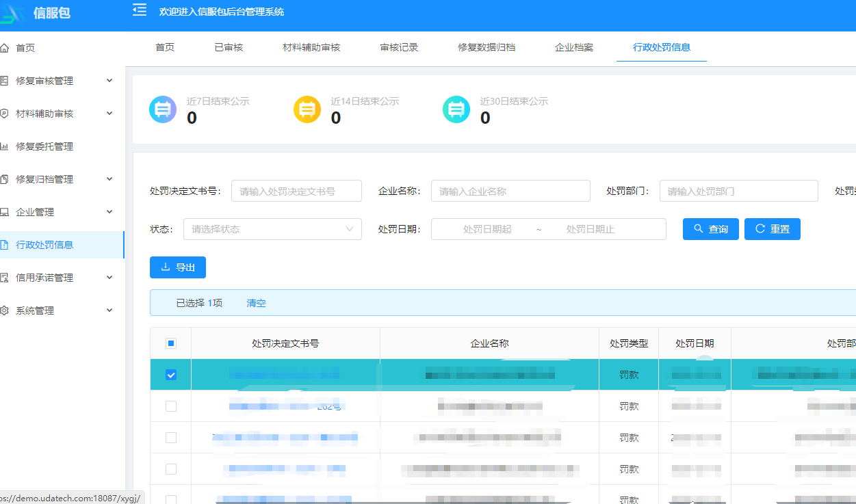Toggle the select-all header checkbox
The height and width of the screenshot is (504, 856).
click(x=171, y=343)
